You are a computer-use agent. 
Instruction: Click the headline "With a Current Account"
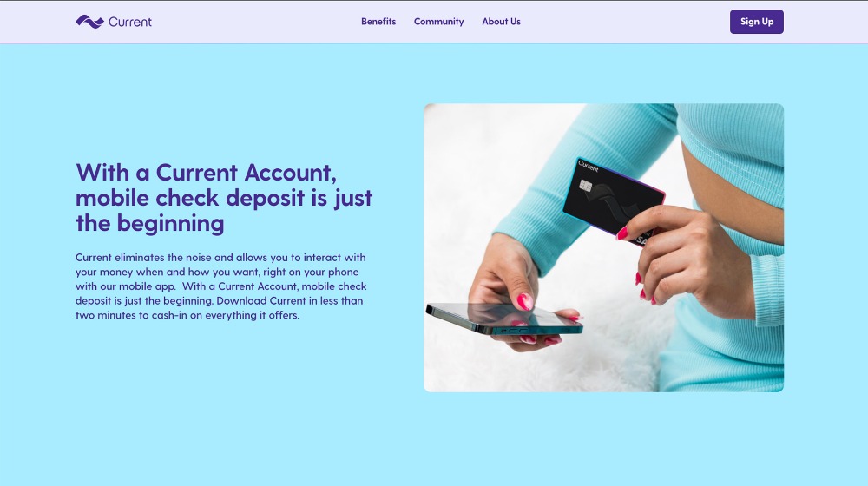[x=206, y=172]
